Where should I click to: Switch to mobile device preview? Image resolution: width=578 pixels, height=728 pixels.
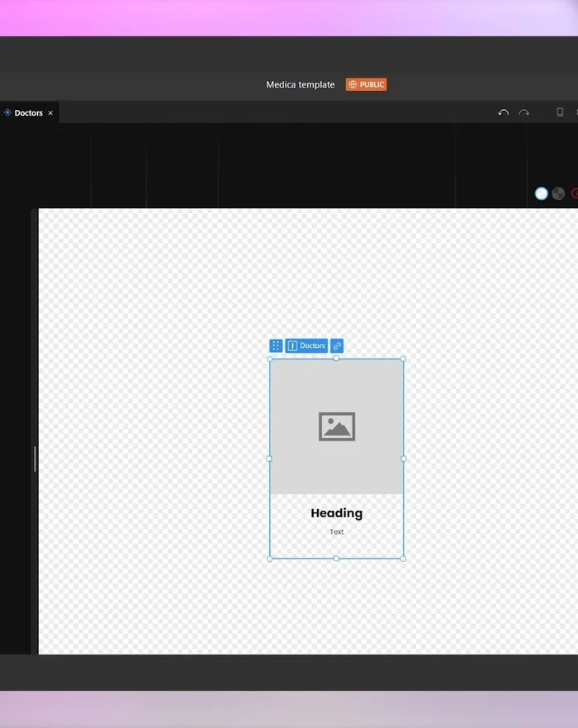[560, 112]
